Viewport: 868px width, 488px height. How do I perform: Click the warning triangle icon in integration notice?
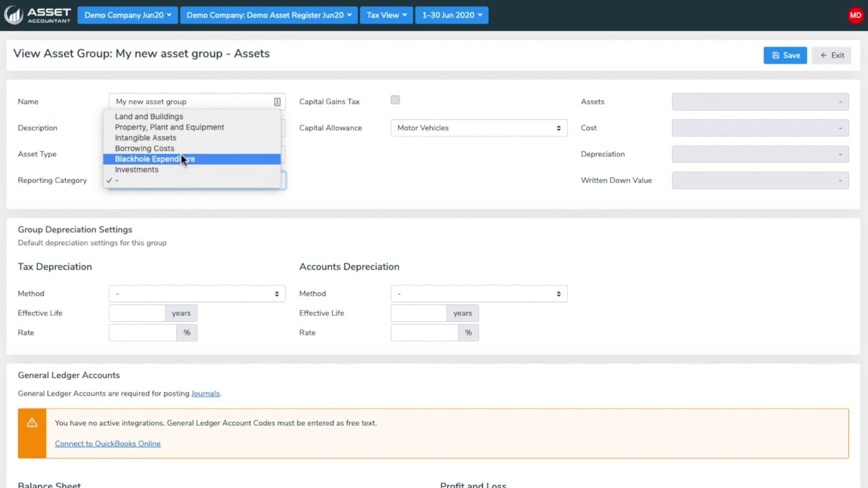32,423
